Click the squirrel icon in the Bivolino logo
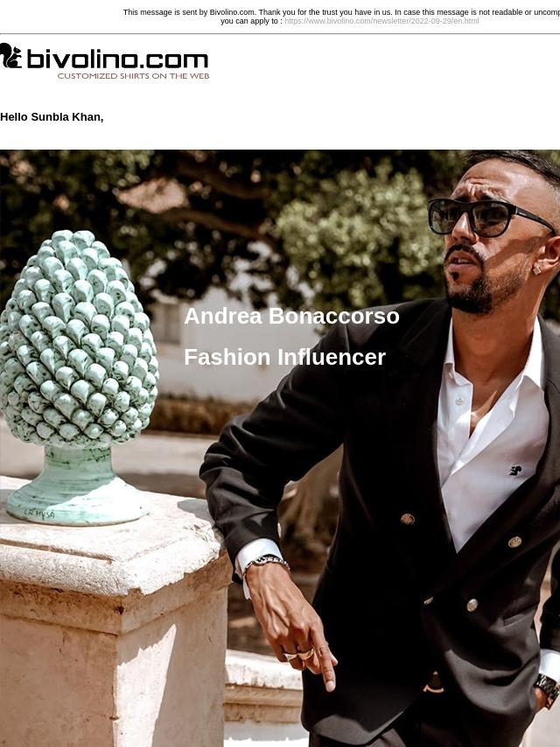 [x=11, y=56]
